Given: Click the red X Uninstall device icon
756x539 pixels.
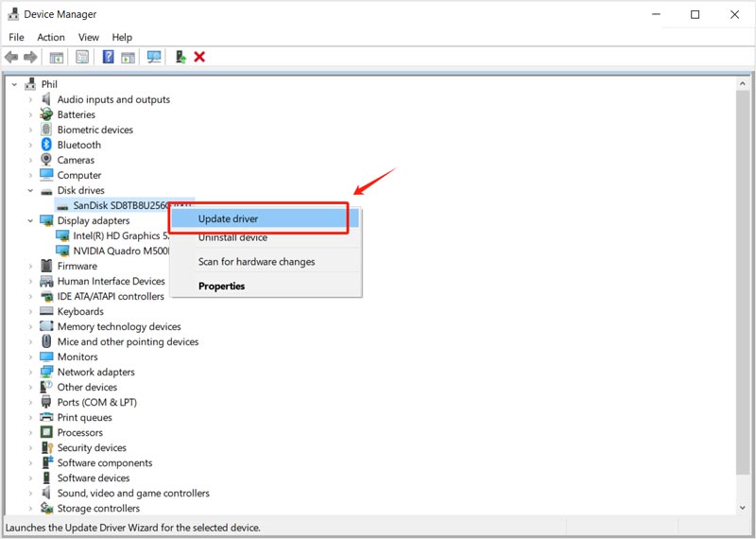Looking at the screenshot, I should click(x=199, y=57).
